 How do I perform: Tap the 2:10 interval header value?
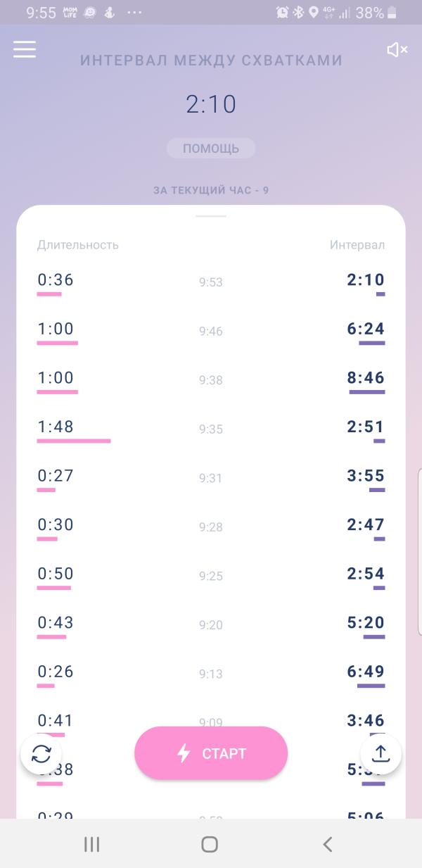click(211, 104)
